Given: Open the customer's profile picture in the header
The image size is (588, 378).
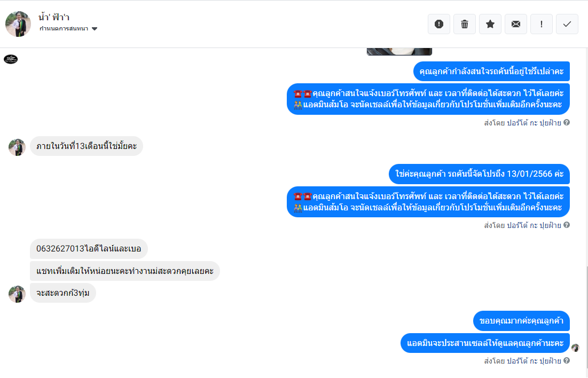Looking at the screenshot, I should 18,24.
